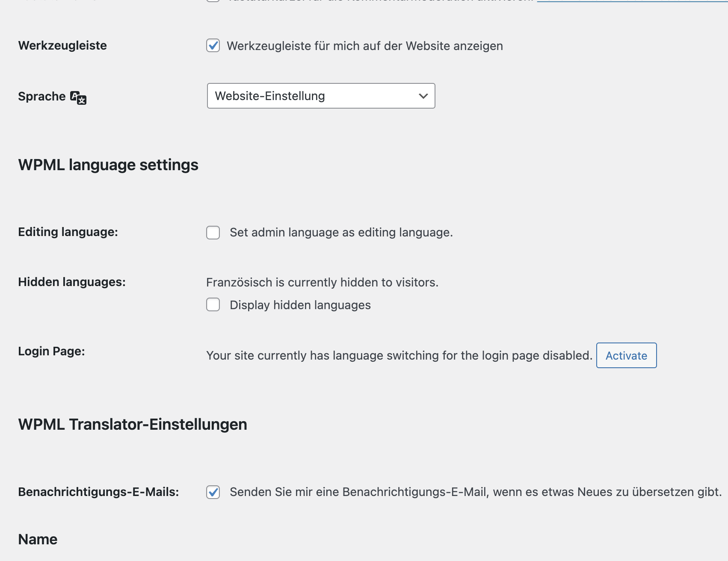Enable Set admin language as editing language
This screenshot has height=561, width=728.
(x=213, y=233)
